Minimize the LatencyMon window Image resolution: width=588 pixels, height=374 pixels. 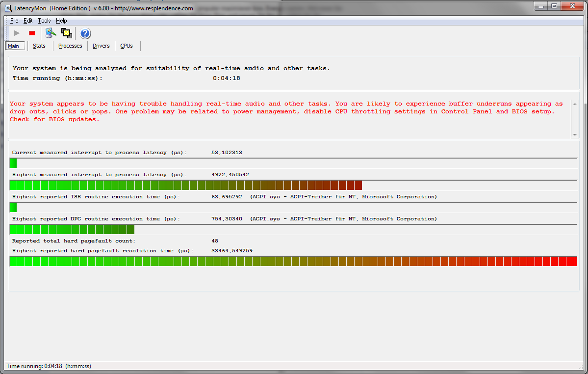tap(541, 6)
